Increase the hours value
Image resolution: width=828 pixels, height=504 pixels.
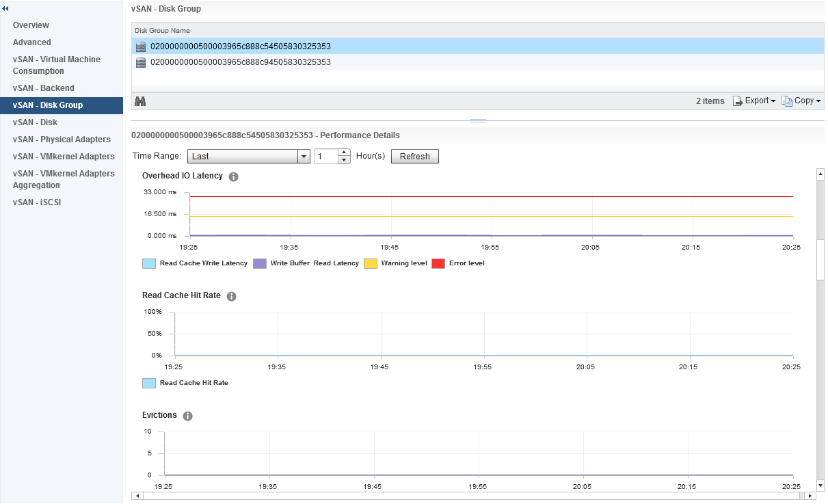pyautogui.click(x=345, y=152)
